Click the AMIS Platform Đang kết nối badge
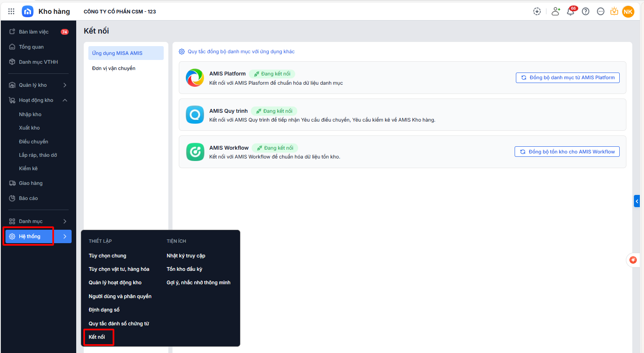This screenshot has height=353, width=644. point(272,74)
